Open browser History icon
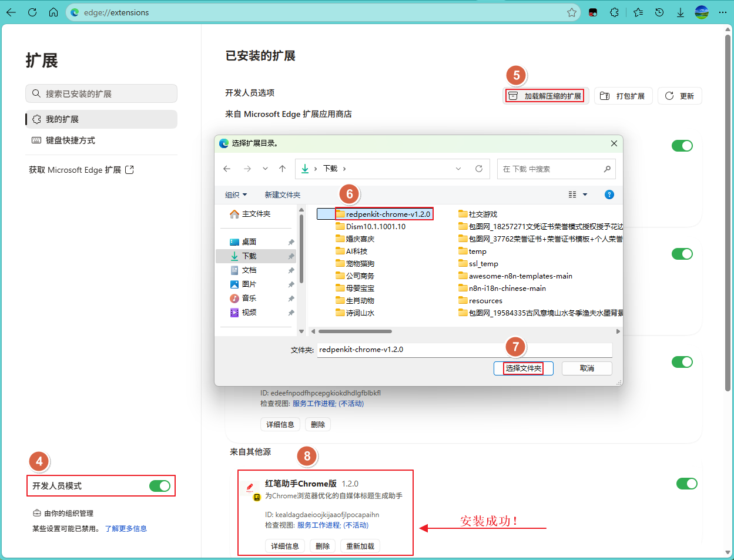 (659, 12)
